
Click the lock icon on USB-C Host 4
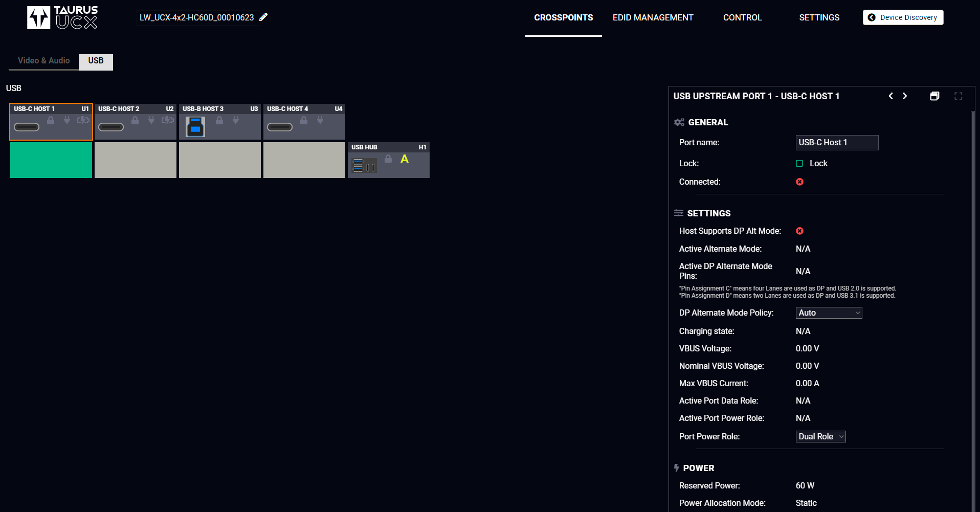304,120
